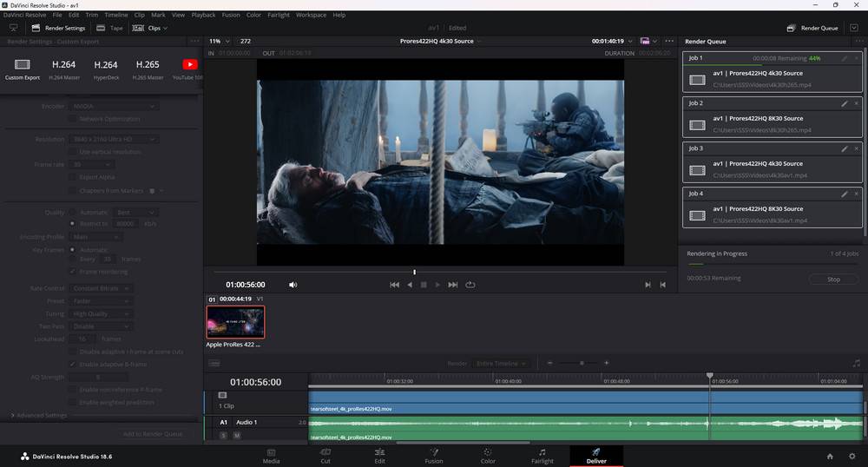Enable the Export Alpha checkbox
Image resolution: width=868 pixels, height=467 pixels.
(74, 176)
